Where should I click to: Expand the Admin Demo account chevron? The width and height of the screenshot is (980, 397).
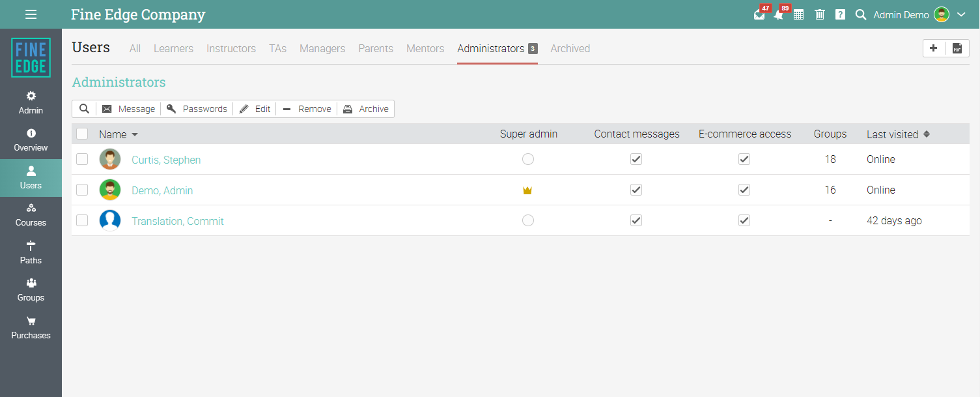point(961,14)
